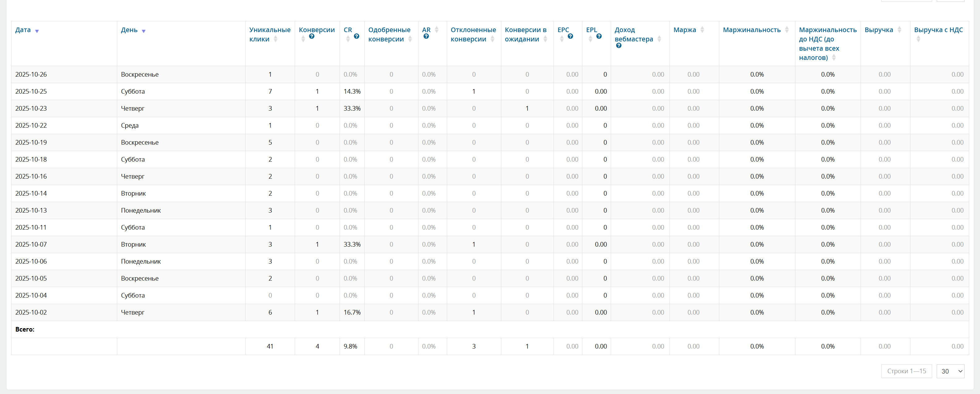Sort table by День column arrow
Image resolution: width=980 pixels, height=394 pixels.
click(x=143, y=31)
